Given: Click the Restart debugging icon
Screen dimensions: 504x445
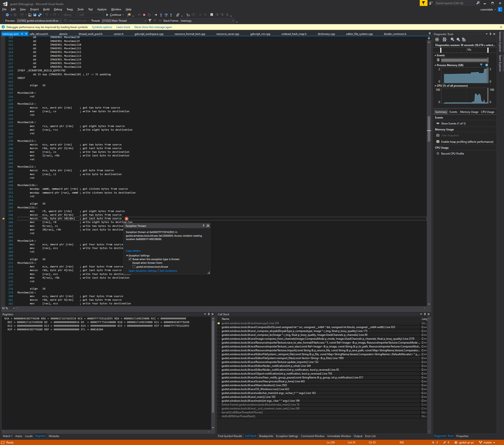Looking at the screenshot, I should point(149,15).
